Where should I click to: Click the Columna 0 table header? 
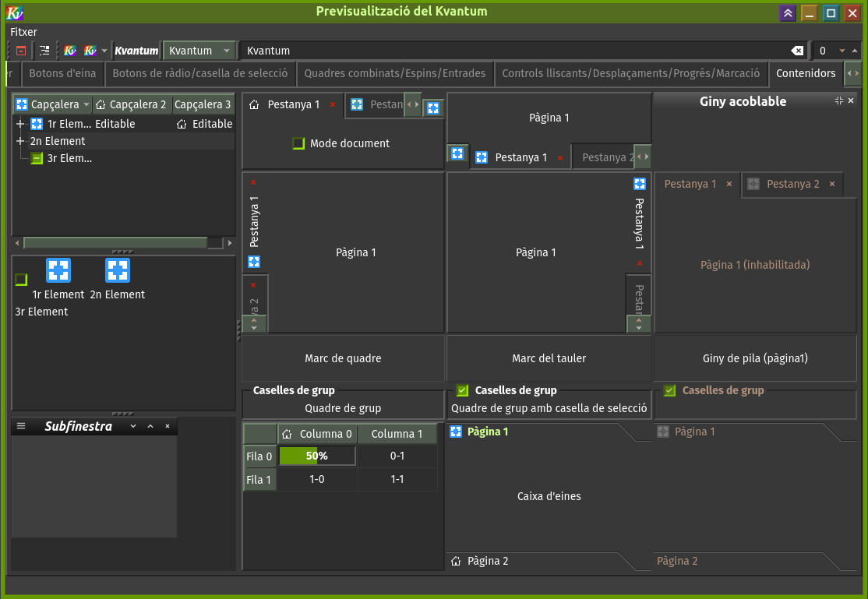click(317, 434)
